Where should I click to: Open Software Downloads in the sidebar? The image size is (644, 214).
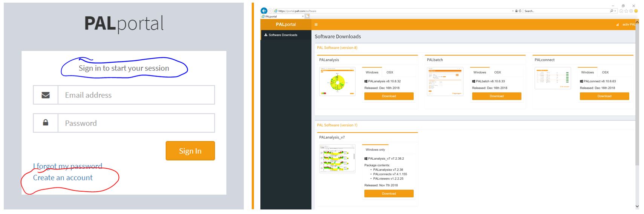(286, 35)
